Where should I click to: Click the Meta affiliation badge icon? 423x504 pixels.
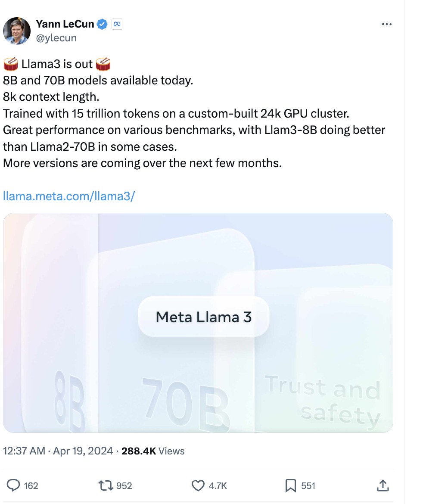pos(117,25)
